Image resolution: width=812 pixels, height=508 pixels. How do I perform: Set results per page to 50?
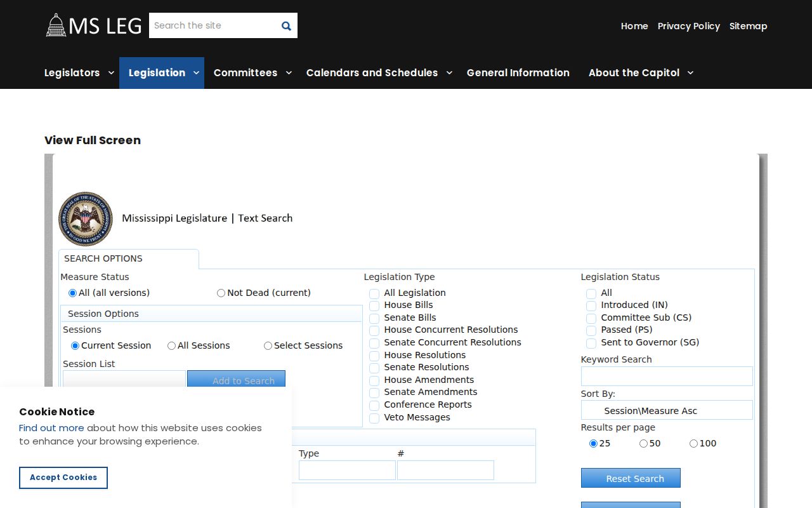click(x=643, y=444)
